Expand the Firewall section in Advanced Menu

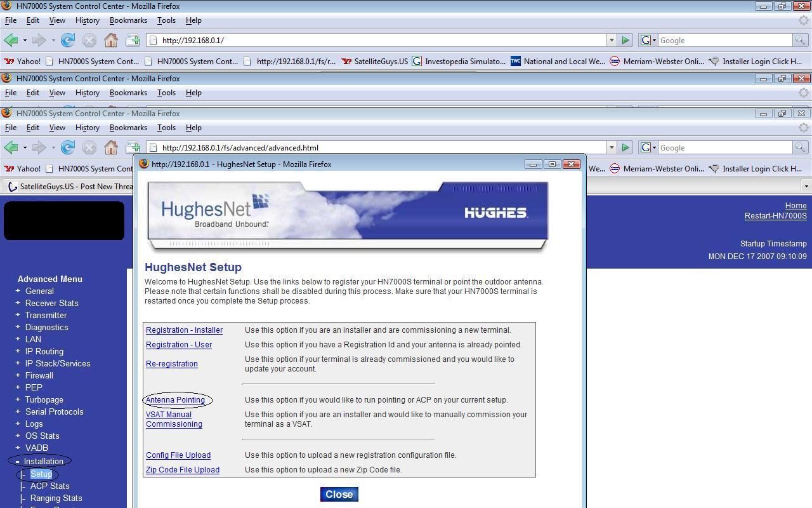18,375
